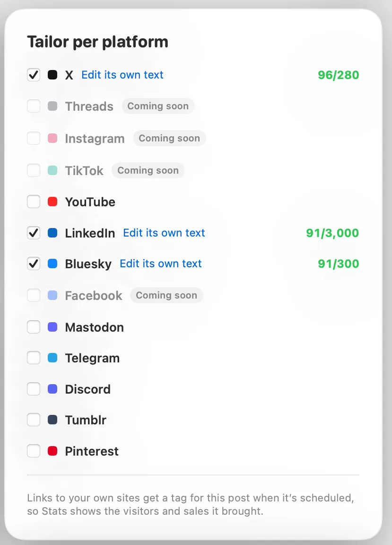This screenshot has width=392, height=545.
Task: Tick the Pinterest checkbox
Action: click(34, 451)
